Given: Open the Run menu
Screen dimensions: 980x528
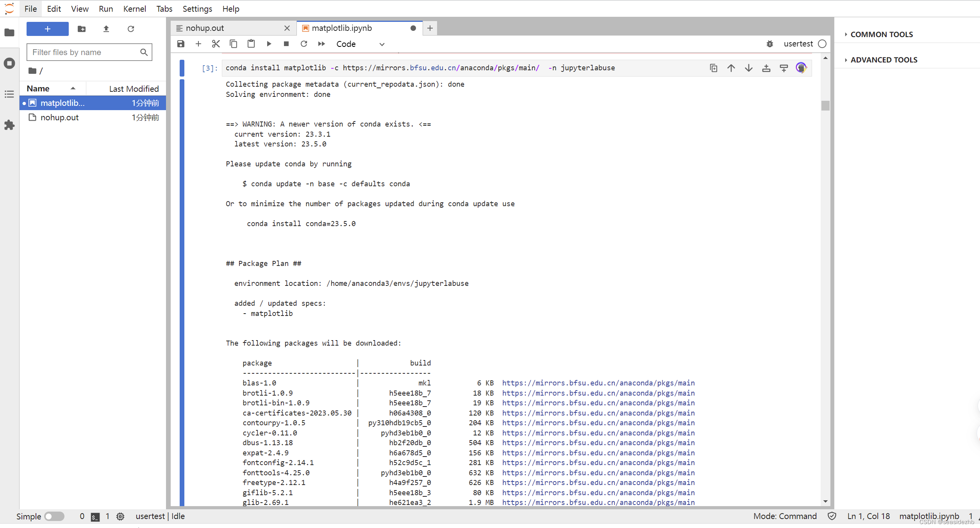Looking at the screenshot, I should (x=106, y=9).
